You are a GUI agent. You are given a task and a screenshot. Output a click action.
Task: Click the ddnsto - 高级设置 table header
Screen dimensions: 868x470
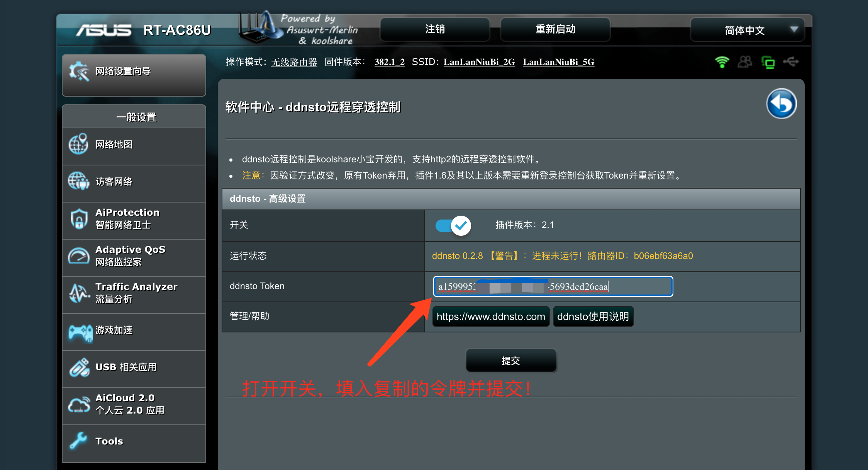(x=511, y=199)
